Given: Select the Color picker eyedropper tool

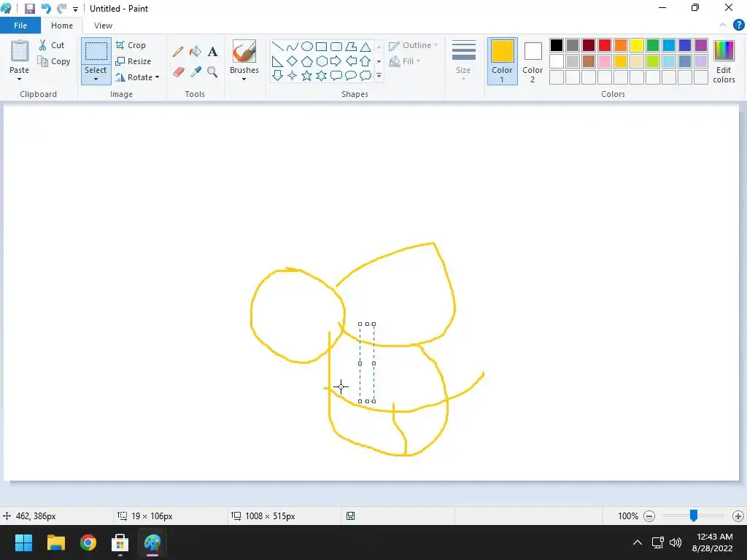Looking at the screenshot, I should [196, 72].
